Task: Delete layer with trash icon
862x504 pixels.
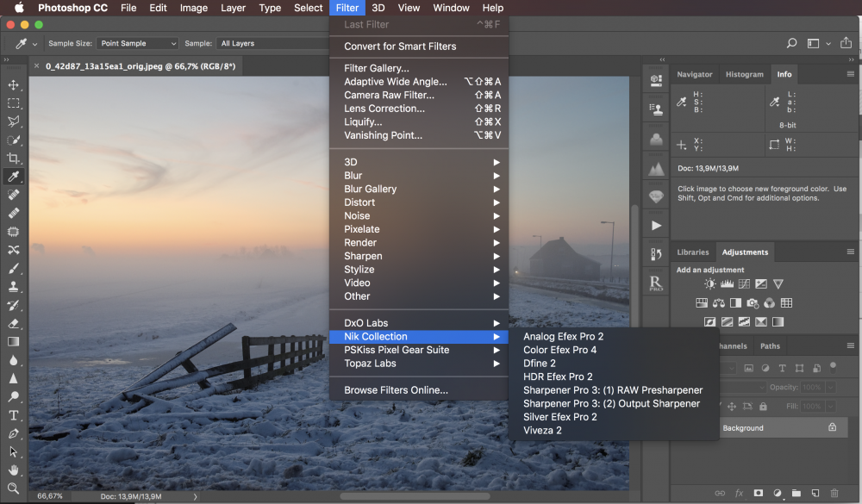Action: click(834, 493)
